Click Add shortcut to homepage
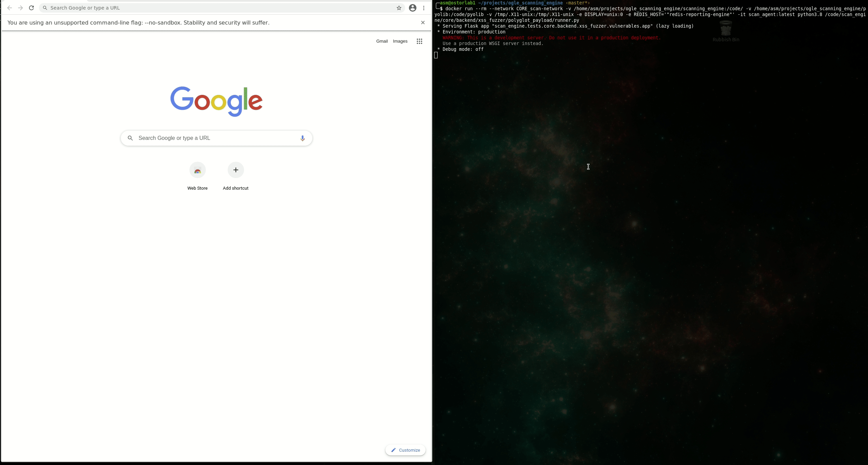 point(236,170)
